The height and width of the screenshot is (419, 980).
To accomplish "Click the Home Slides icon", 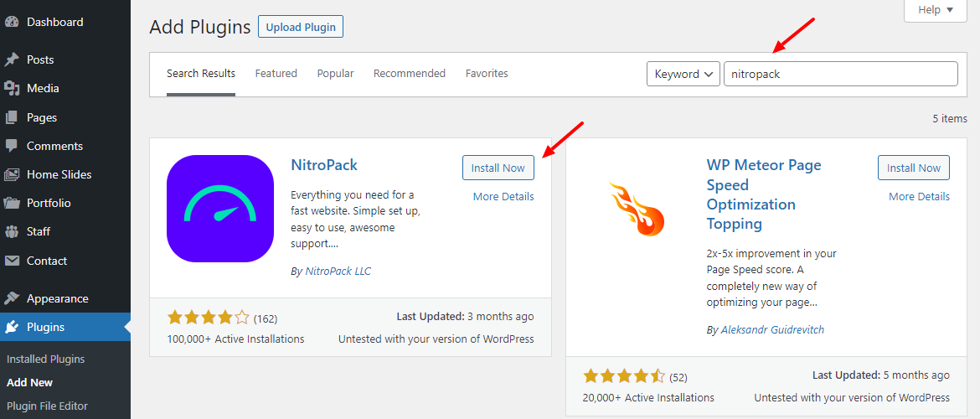I will tap(12, 174).
